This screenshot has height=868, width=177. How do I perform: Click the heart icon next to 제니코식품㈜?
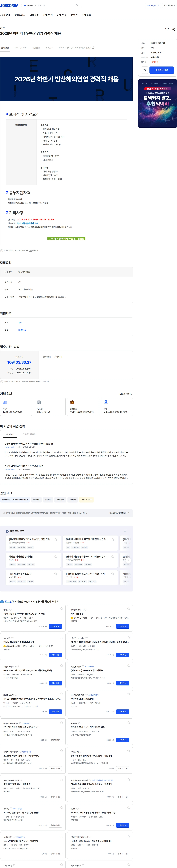[16, 695]
